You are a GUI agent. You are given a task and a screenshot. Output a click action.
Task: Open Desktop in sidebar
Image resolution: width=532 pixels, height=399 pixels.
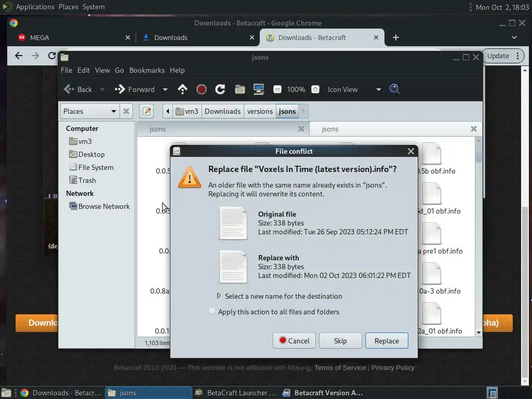point(87,154)
